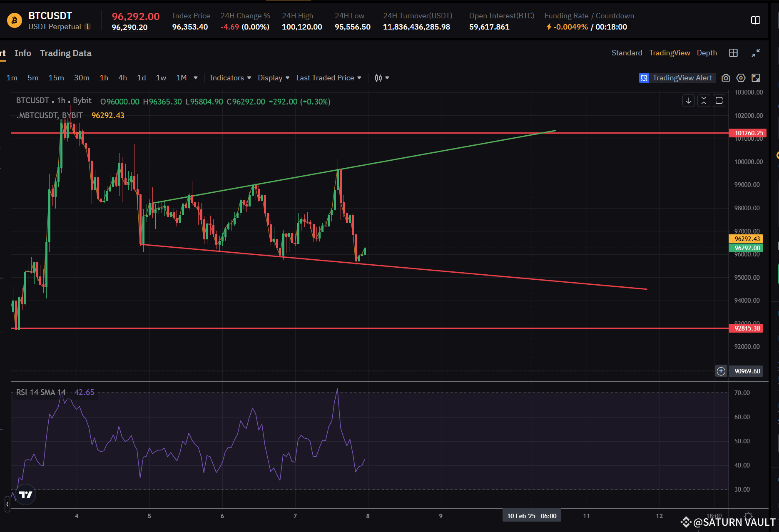This screenshot has height=532, width=779.
Task: Click the TradingView Alert button label
Action: point(682,78)
